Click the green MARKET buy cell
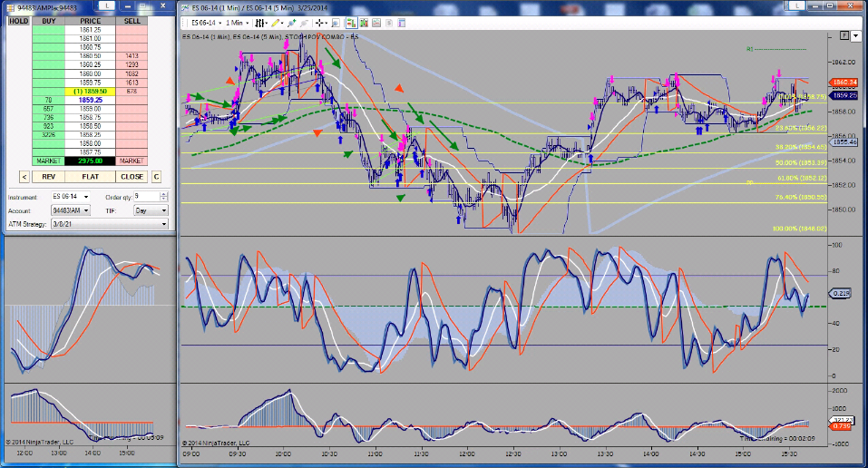Viewport: 868px width, 468px height. point(49,161)
